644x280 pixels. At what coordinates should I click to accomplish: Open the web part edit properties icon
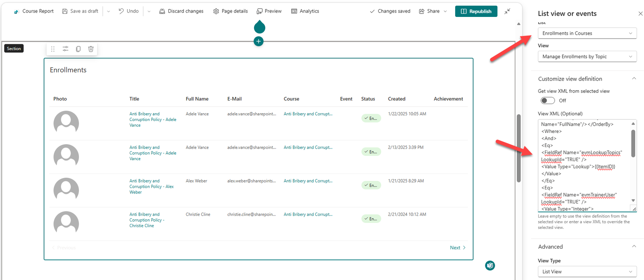click(x=65, y=49)
